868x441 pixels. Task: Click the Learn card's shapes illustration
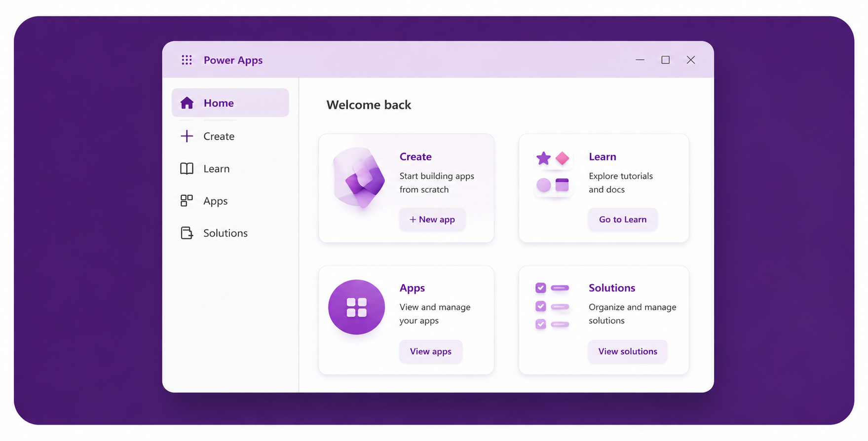point(553,172)
